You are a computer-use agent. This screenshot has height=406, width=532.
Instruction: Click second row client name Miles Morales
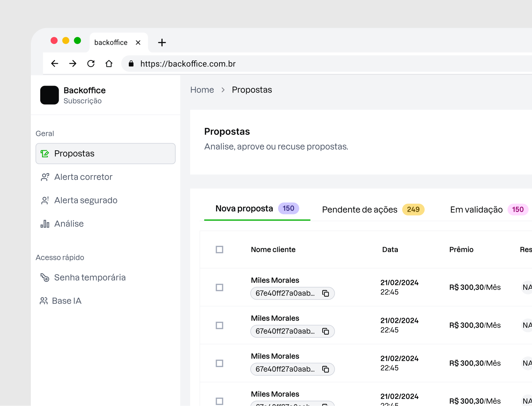pos(275,318)
